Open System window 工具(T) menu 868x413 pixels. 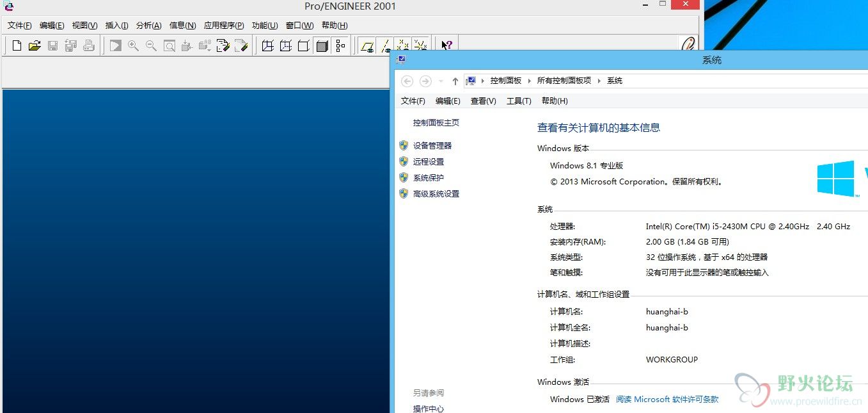tap(519, 101)
